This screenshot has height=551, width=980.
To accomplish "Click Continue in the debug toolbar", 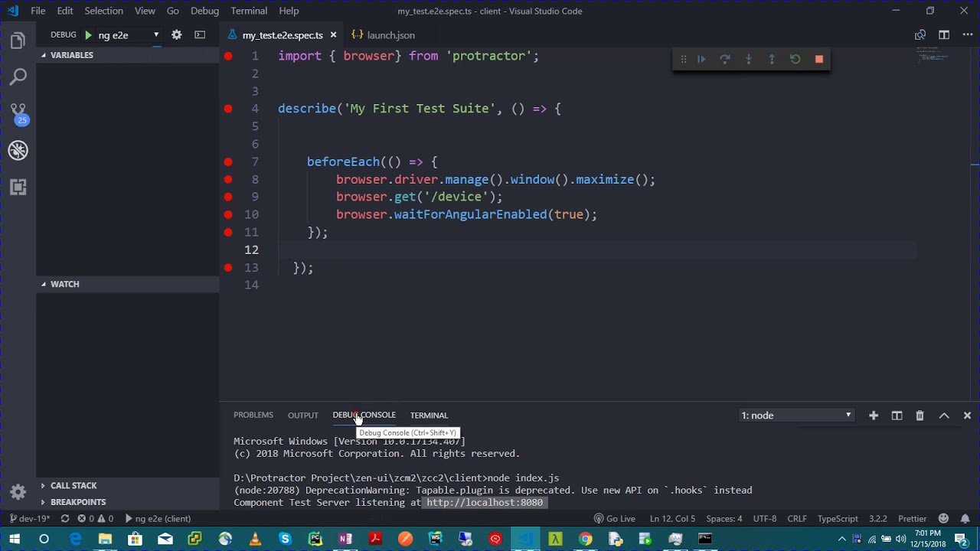I will pyautogui.click(x=701, y=59).
